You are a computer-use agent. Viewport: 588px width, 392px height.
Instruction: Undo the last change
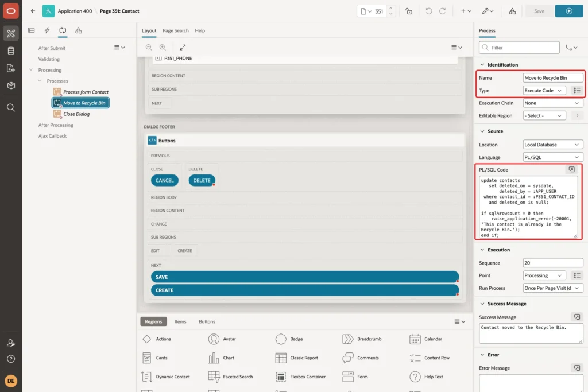(428, 11)
